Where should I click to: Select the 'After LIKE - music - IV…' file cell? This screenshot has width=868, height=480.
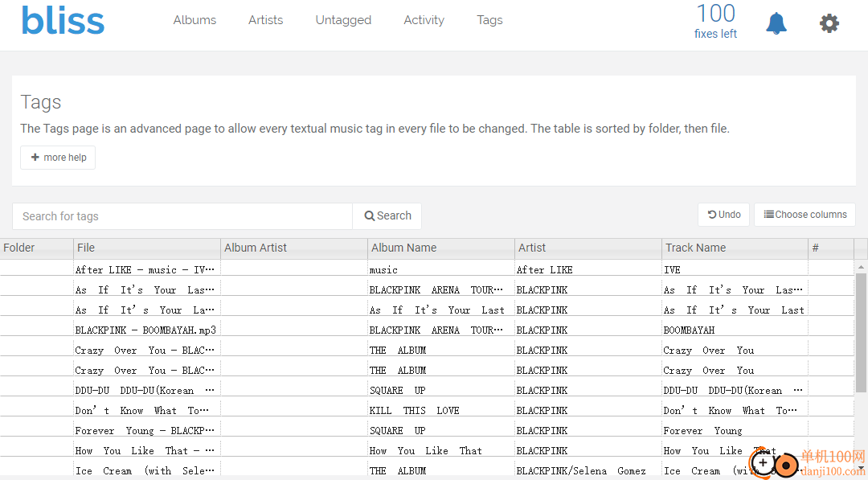[x=147, y=269]
